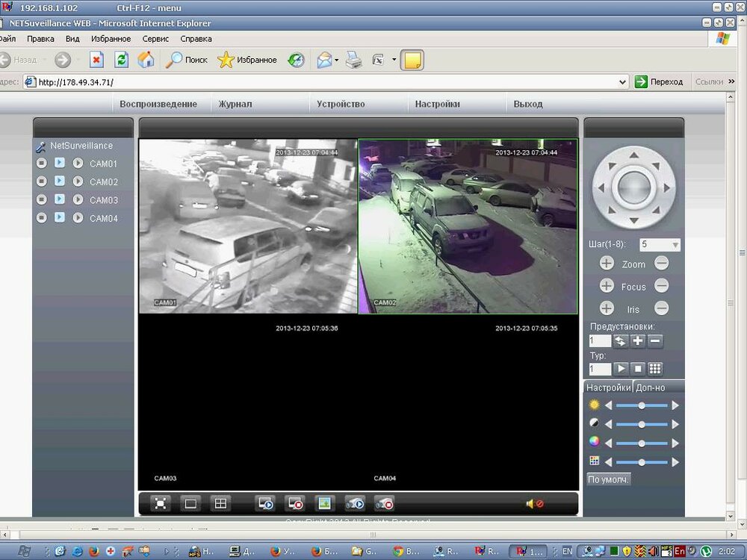Start CAM03 main stream with blue play button
This screenshot has height=560, width=747.
coord(60,200)
